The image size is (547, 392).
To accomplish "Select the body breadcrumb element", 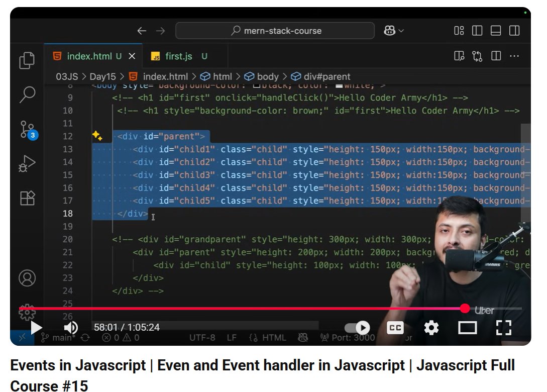I will (x=261, y=76).
